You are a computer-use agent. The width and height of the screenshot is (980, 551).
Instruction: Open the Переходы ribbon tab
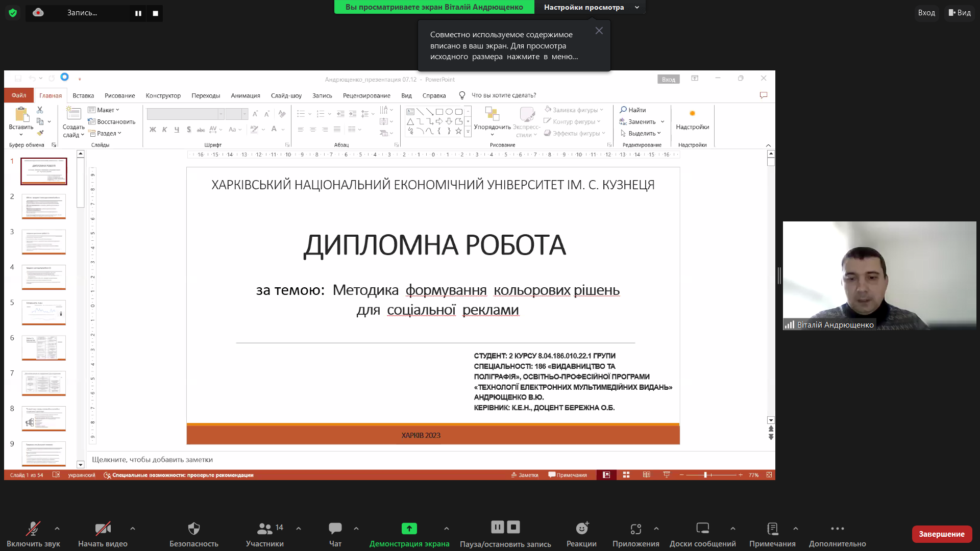206,95
